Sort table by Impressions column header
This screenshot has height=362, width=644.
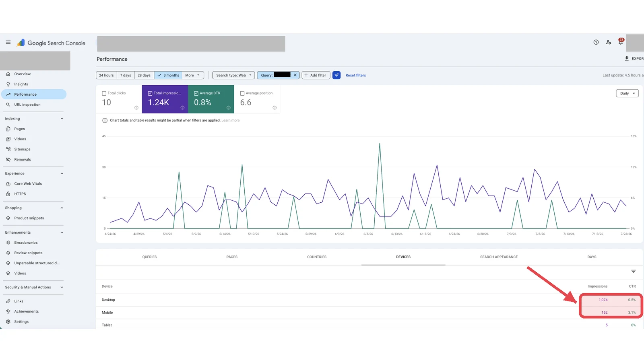point(597,286)
